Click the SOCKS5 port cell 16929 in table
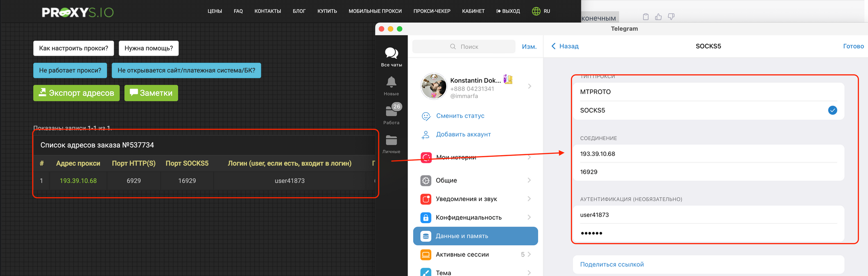Screen dimensions: 868x276 pyautogui.click(x=187, y=181)
